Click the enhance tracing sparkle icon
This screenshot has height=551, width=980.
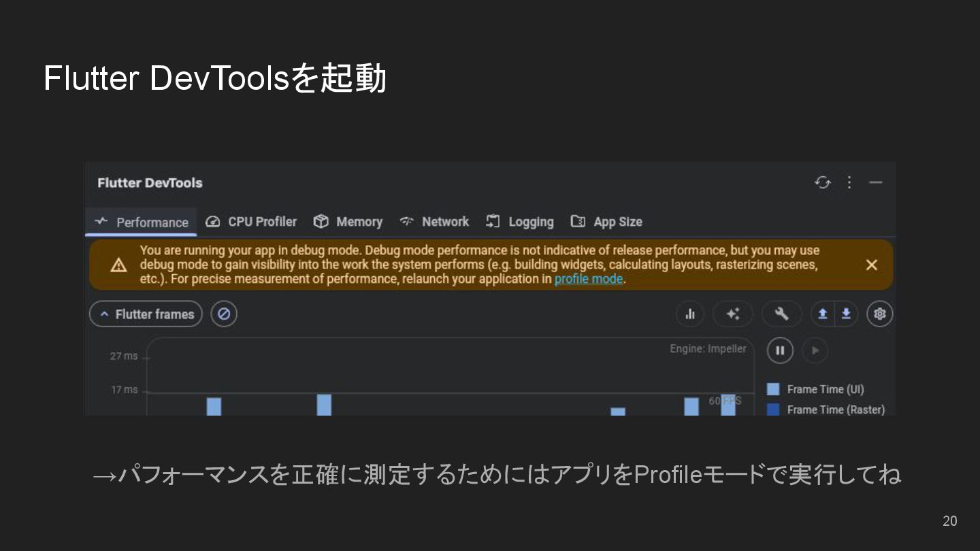click(733, 314)
